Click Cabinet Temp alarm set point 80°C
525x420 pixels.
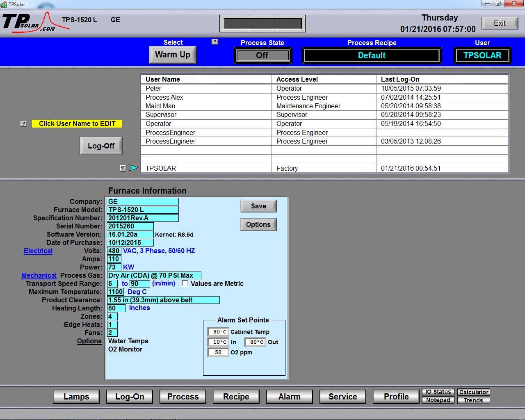click(218, 331)
